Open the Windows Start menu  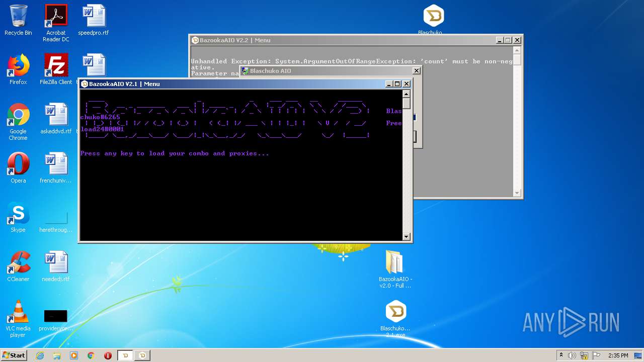point(14,355)
